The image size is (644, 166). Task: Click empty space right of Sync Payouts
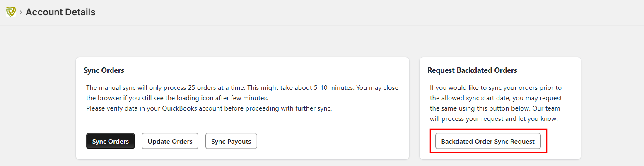tap(331, 141)
